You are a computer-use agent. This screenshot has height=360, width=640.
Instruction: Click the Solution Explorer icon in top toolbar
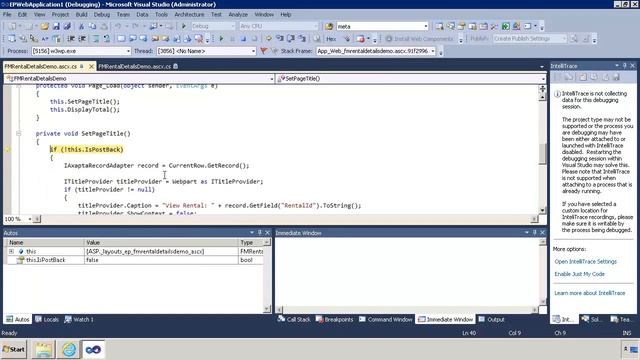tap(439, 26)
